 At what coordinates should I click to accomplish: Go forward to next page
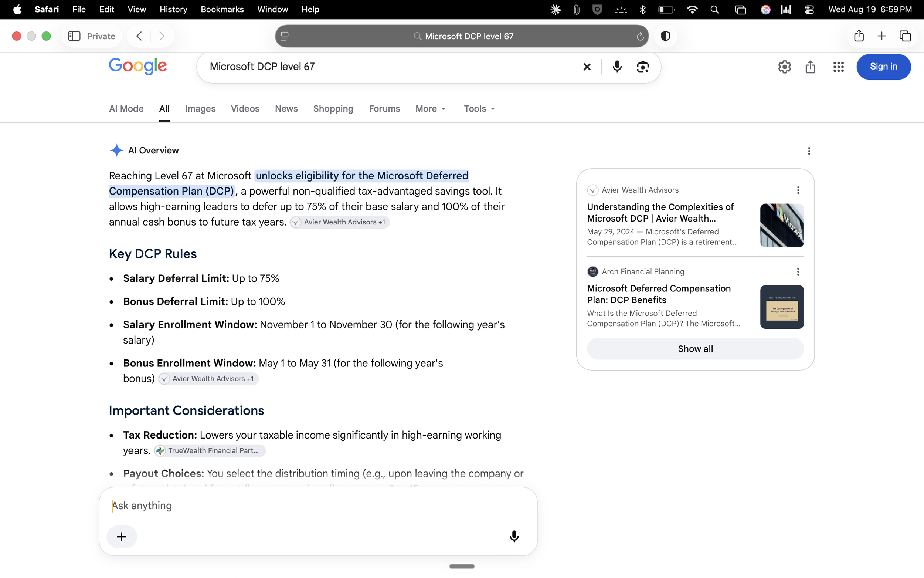coord(162,36)
